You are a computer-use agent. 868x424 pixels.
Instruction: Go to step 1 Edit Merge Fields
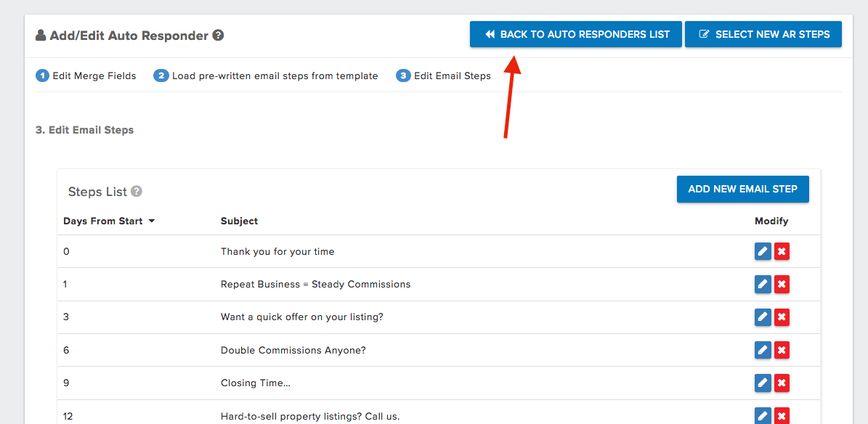pyautogui.click(x=86, y=76)
